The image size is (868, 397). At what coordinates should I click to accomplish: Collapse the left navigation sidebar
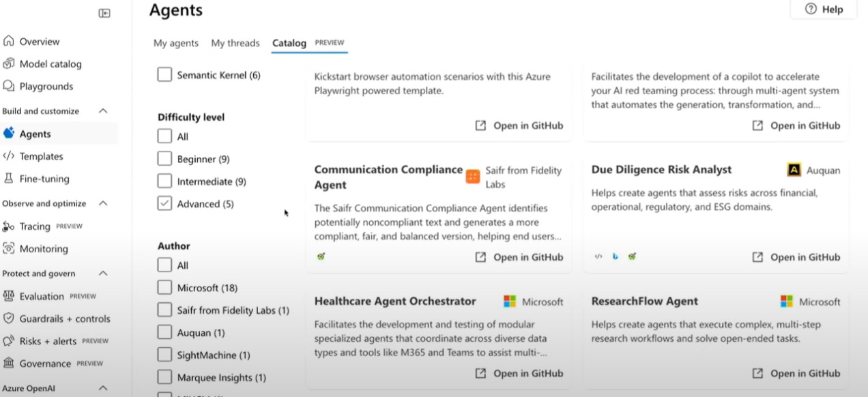[x=104, y=13]
